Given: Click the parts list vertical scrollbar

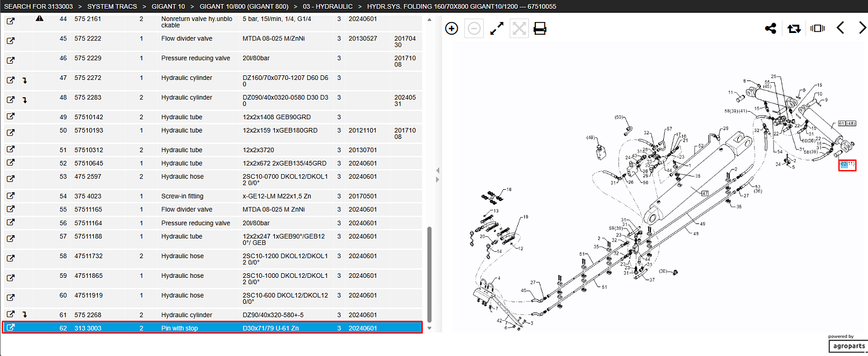Looking at the screenshot, I should tap(429, 273).
